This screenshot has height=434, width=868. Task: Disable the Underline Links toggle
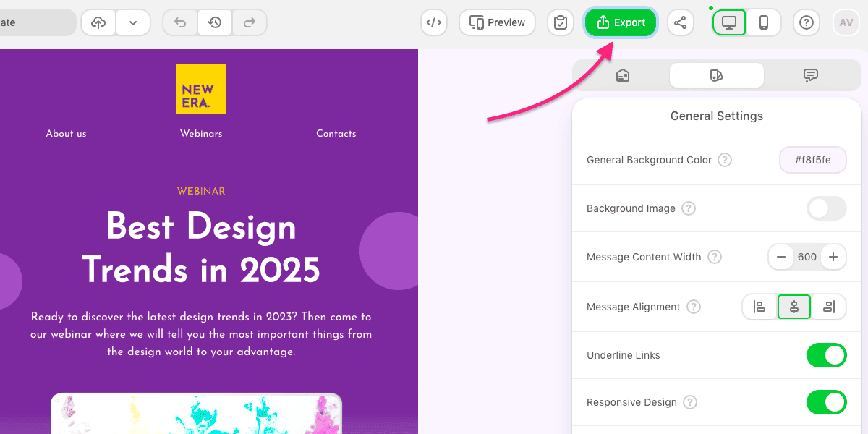click(x=826, y=355)
